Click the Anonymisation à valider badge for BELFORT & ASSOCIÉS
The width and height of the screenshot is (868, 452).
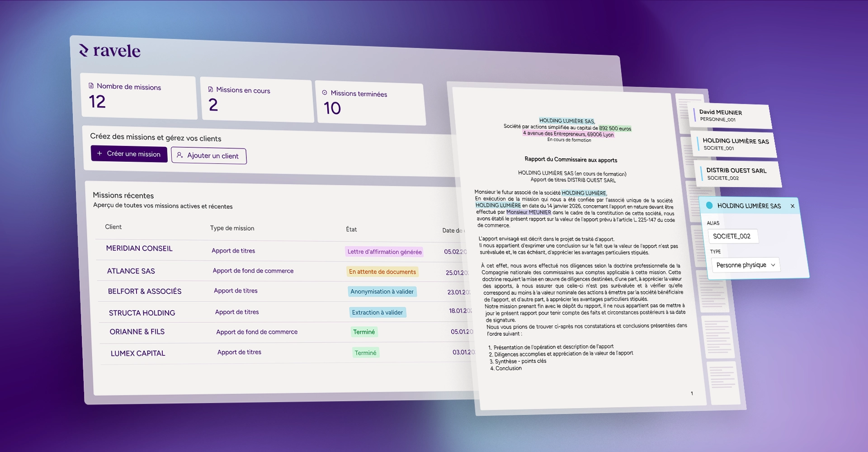[x=382, y=291]
